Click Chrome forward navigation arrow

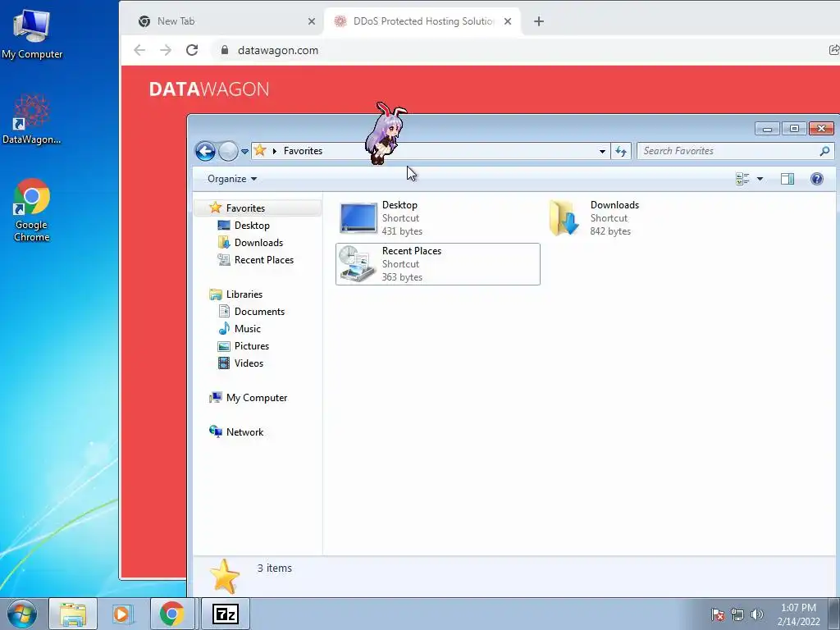(x=166, y=50)
